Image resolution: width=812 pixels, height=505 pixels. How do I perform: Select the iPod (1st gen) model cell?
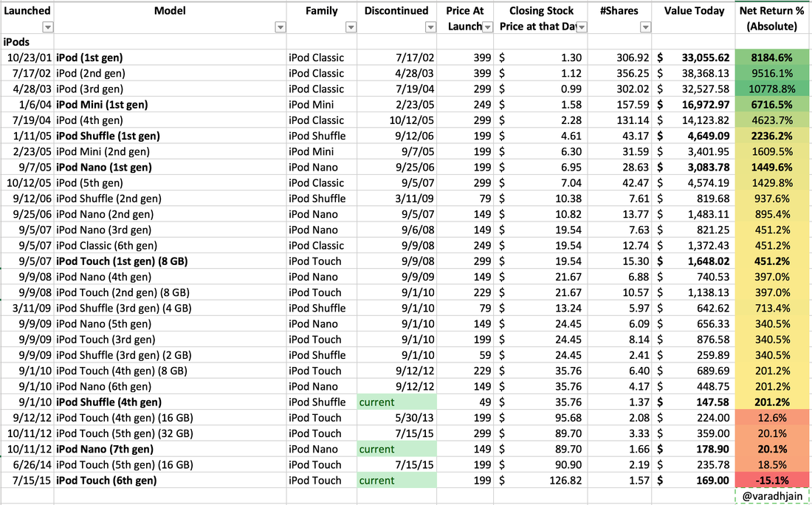click(x=89, y=58)
